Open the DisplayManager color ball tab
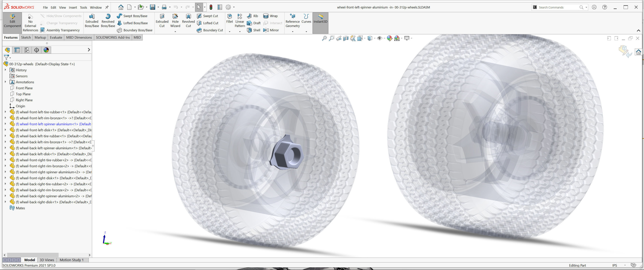Viewport: 644px width, 270px height. (46, 50)
